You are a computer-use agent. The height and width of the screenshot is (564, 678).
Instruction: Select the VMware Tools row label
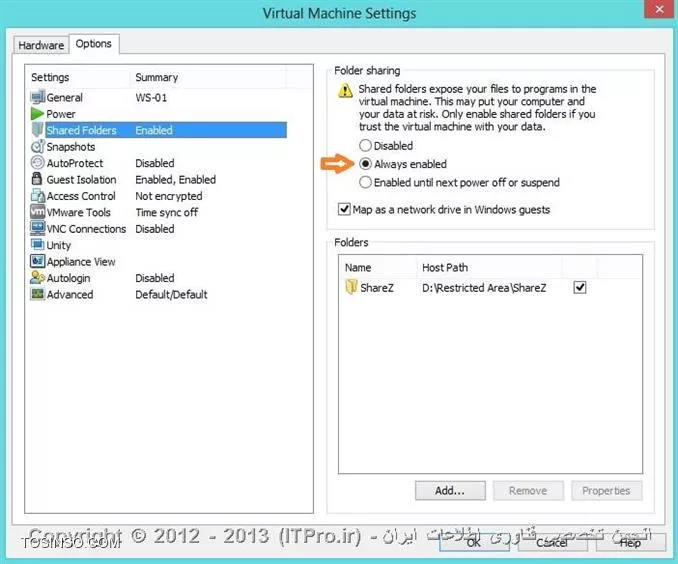pyautogui.click(x=79, y=212)
